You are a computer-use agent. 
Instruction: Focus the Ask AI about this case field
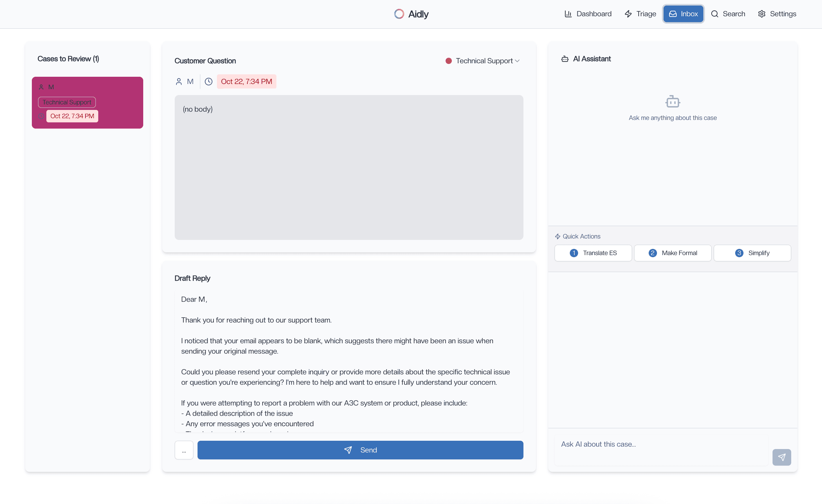click(x=661, y=450)
